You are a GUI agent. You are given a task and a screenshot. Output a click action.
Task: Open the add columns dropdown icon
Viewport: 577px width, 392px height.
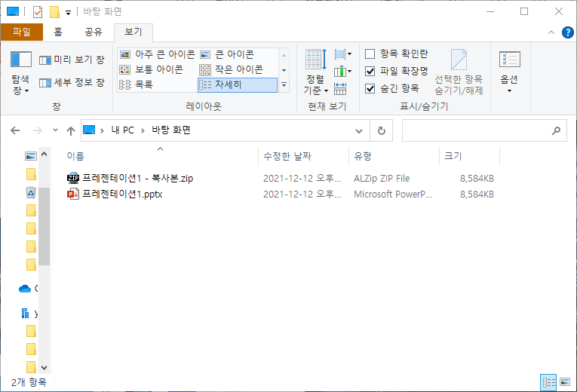342,71
